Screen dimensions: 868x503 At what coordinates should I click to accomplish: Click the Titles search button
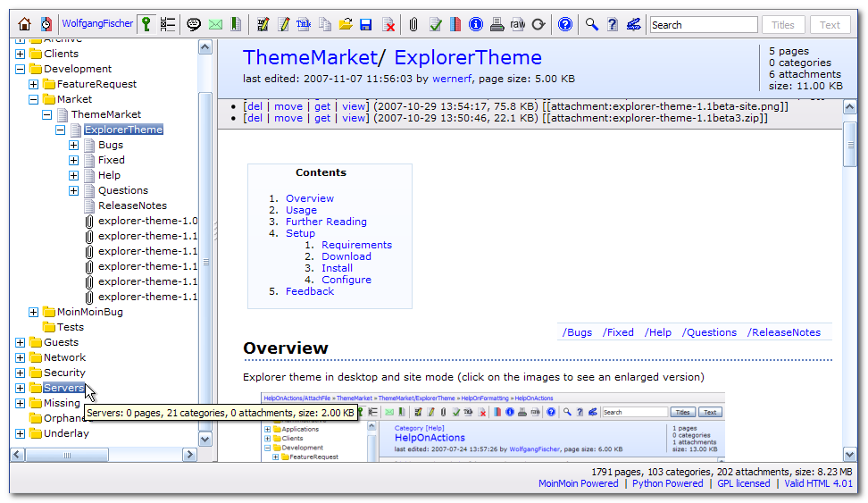782,25
